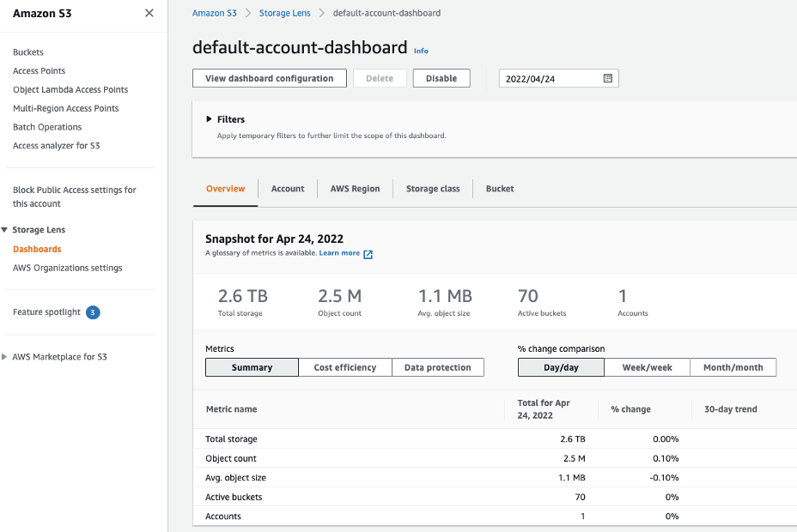Screen dimensions: 797x532
Task: Open Feature spotlight badge showing 3
Action: pos(93,312)
